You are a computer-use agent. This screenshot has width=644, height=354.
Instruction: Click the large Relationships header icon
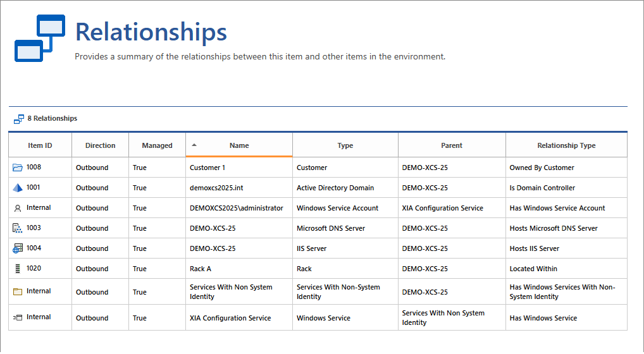[39, 38]
